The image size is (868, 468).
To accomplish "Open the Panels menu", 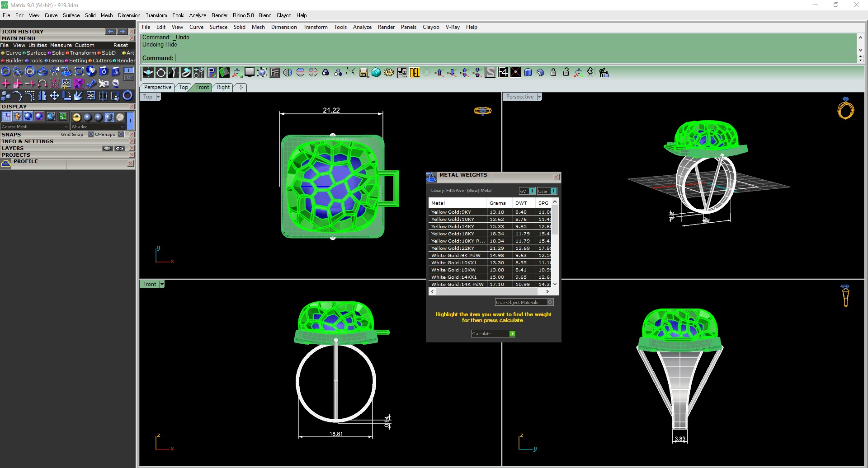I will pos(409,27).
